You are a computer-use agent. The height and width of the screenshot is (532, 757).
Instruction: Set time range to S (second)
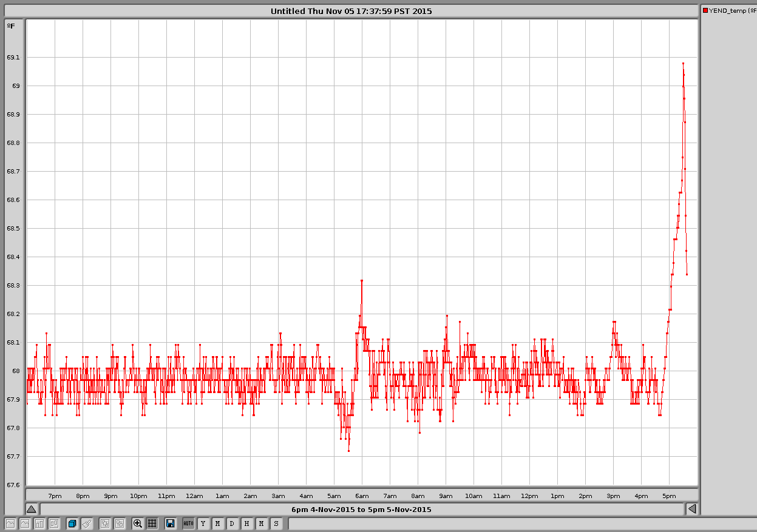[x=276, y=523]
